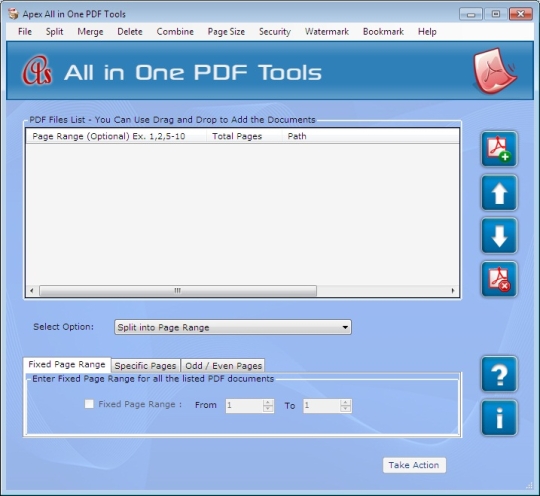Decrease the From page value
The image size is (540, 496).
[268, 409]
